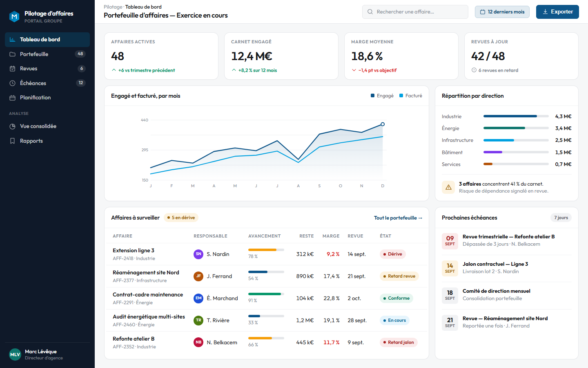Screen dimensions: 588x368
Task: Select Échéances in the sidebar
Action: pyautogui.click(x=47, y=83)
